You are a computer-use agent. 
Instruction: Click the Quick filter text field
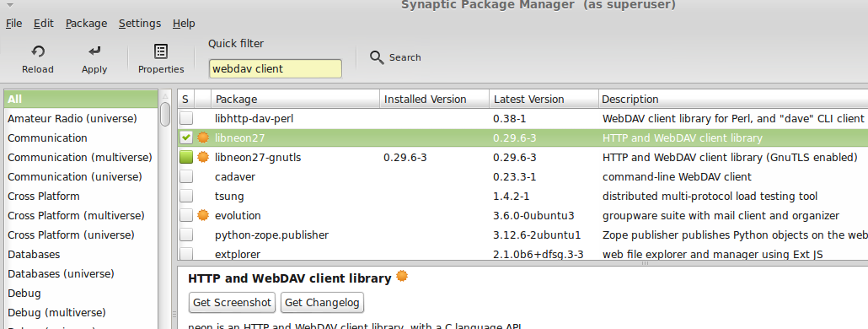pos(275,68)
